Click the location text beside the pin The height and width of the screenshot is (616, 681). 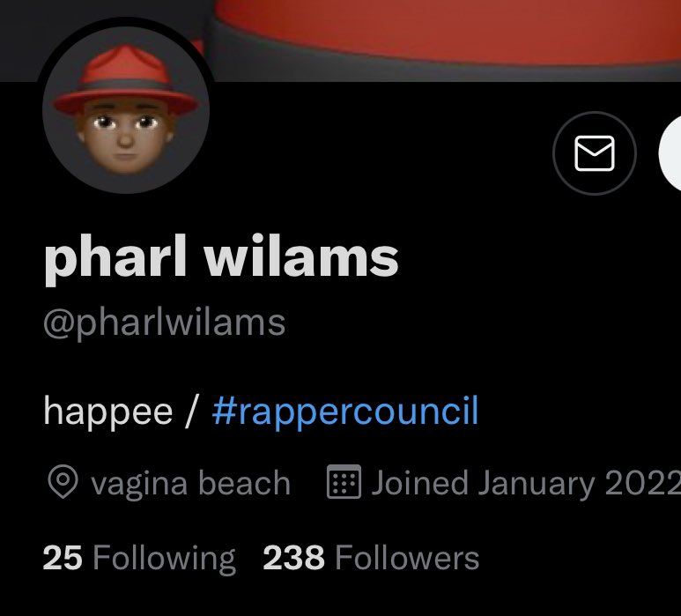point(190,483)
